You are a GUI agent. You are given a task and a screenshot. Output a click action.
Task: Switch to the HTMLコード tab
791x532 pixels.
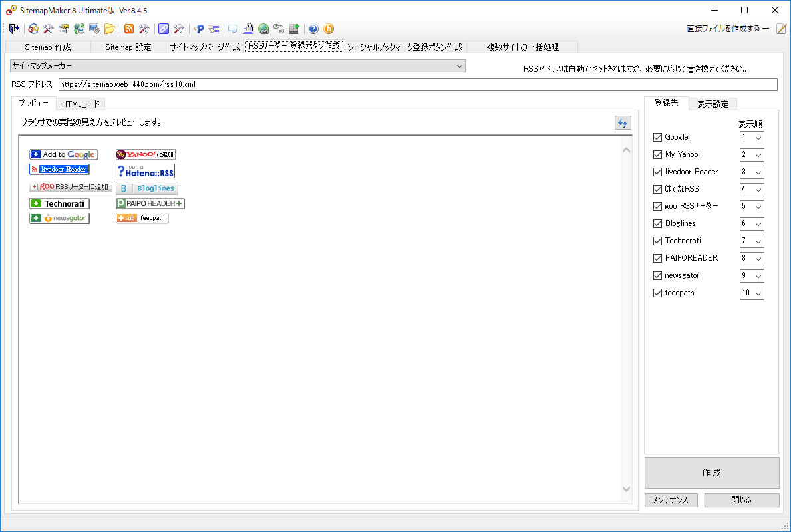80,104
